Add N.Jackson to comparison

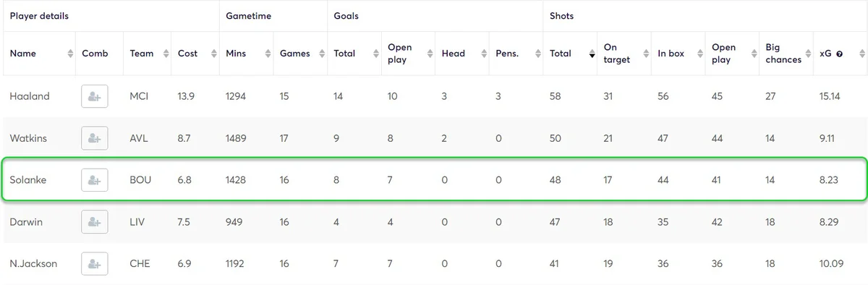point(95,264)
